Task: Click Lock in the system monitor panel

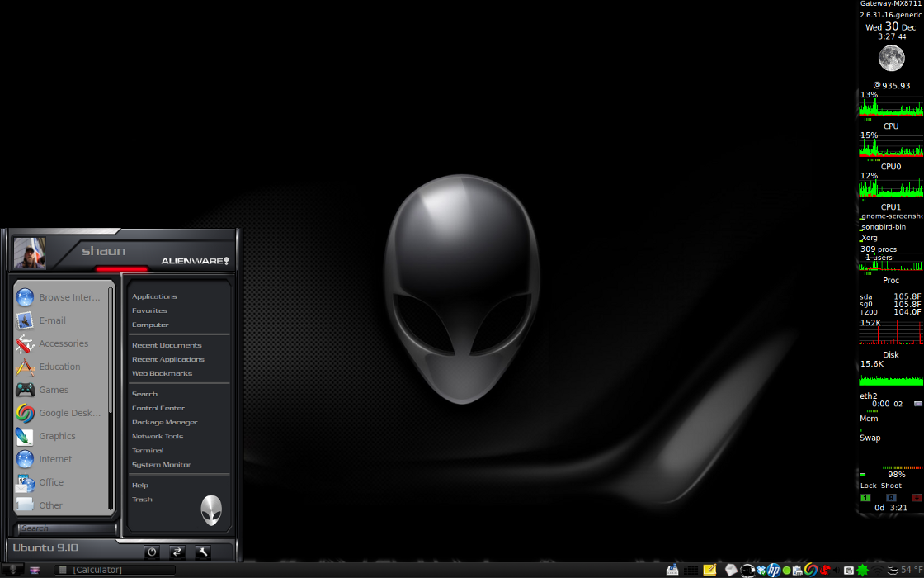Action: [x=868, y=486]
